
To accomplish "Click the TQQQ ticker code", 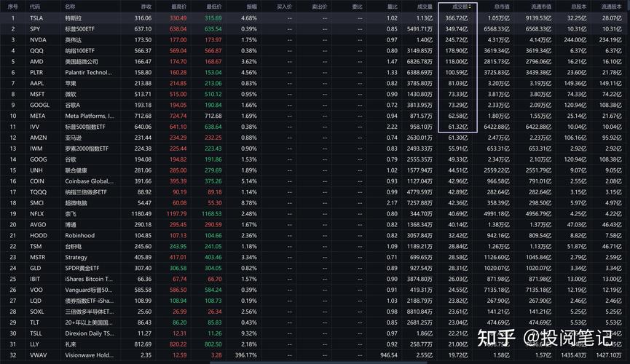I will click(38, 192).
